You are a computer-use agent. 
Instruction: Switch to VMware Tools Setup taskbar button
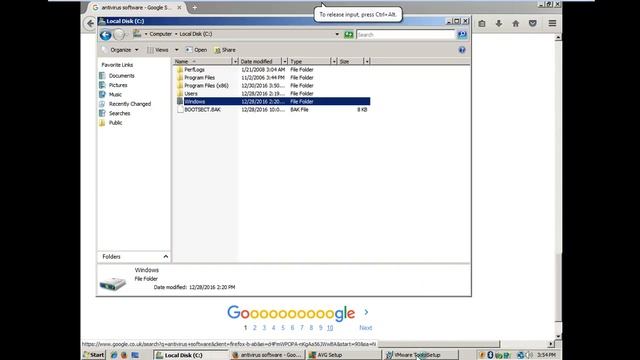(x=420, y=355)
